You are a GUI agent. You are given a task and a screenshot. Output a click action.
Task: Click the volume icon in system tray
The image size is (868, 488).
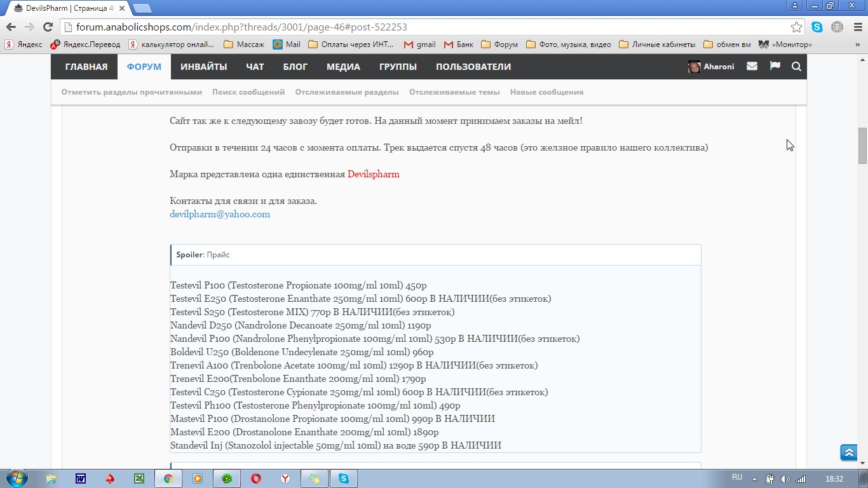click(785, 478)
